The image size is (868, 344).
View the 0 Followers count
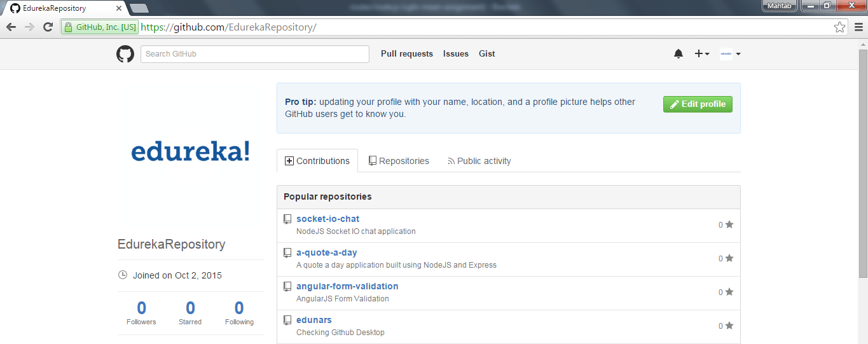(x=141, y=313)
